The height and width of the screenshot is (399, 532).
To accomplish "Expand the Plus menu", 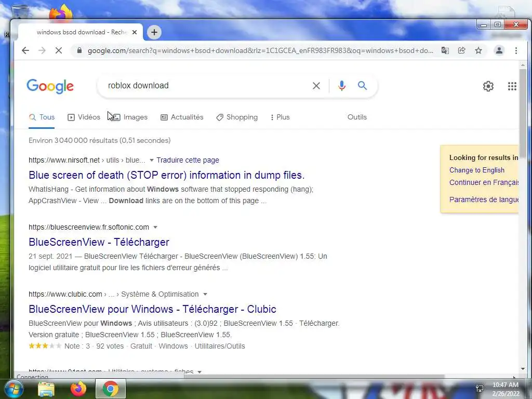I will point(280,117).
